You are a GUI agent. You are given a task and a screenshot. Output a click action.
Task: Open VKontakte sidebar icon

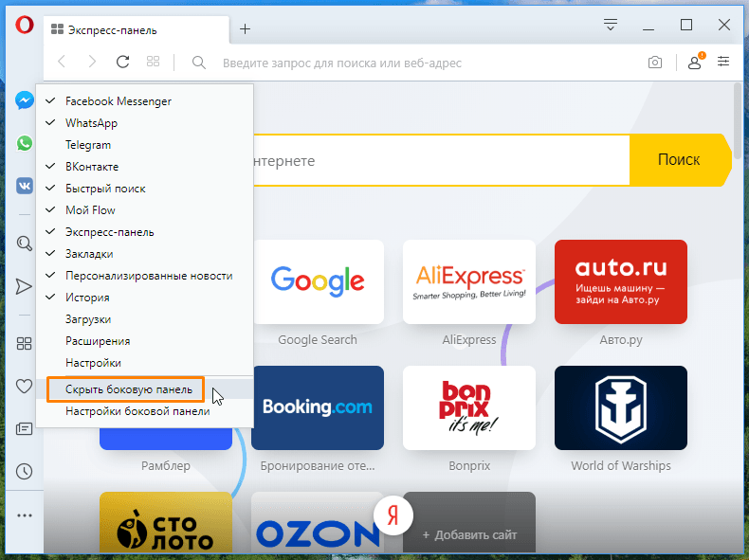pos(25,186)
